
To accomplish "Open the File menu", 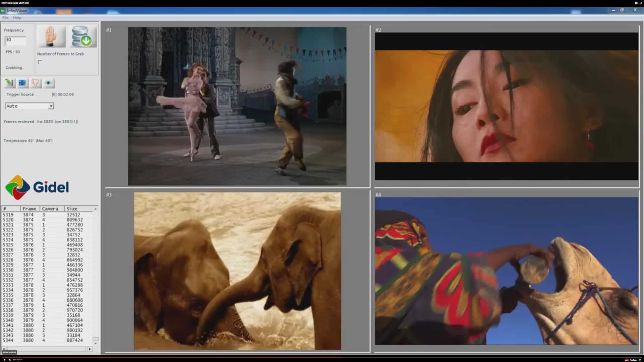I will [x=5, y=17].
